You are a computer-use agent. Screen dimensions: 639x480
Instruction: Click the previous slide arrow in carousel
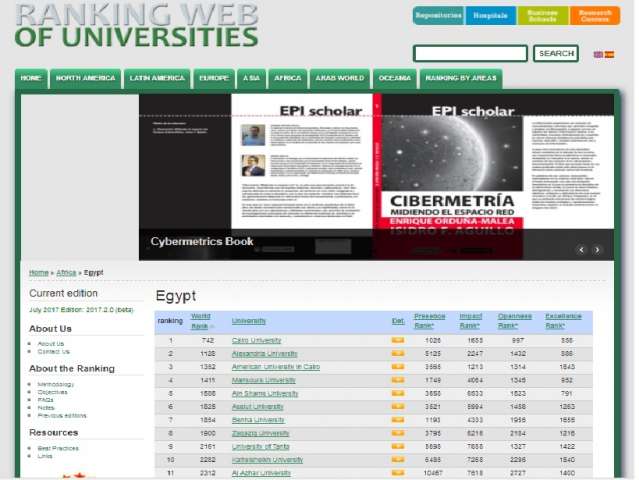[582, 250]
